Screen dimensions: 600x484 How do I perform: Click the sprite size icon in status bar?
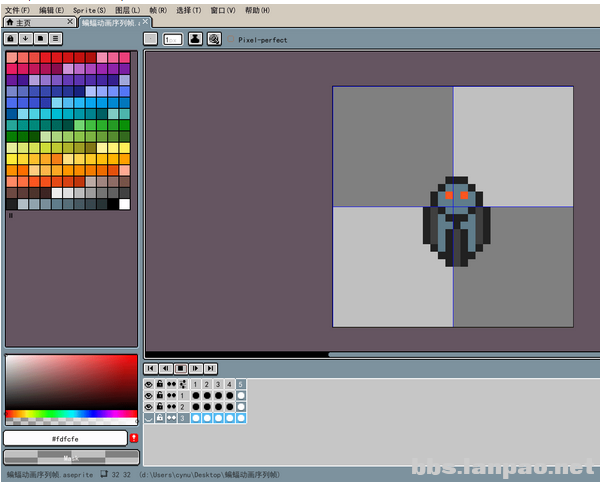coord(104,474)
